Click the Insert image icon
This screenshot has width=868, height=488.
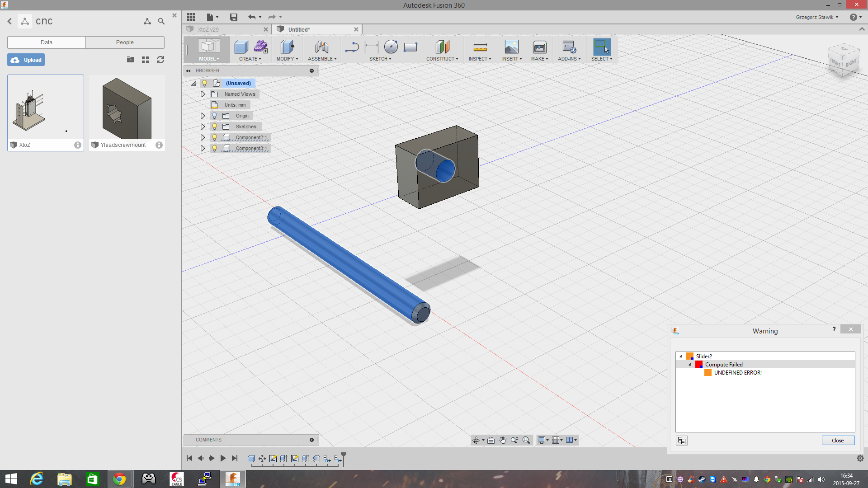[x=512, y=47]
